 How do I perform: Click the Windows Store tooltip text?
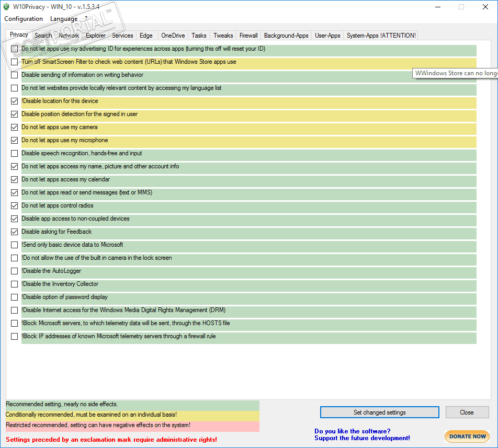pos(456,73)
